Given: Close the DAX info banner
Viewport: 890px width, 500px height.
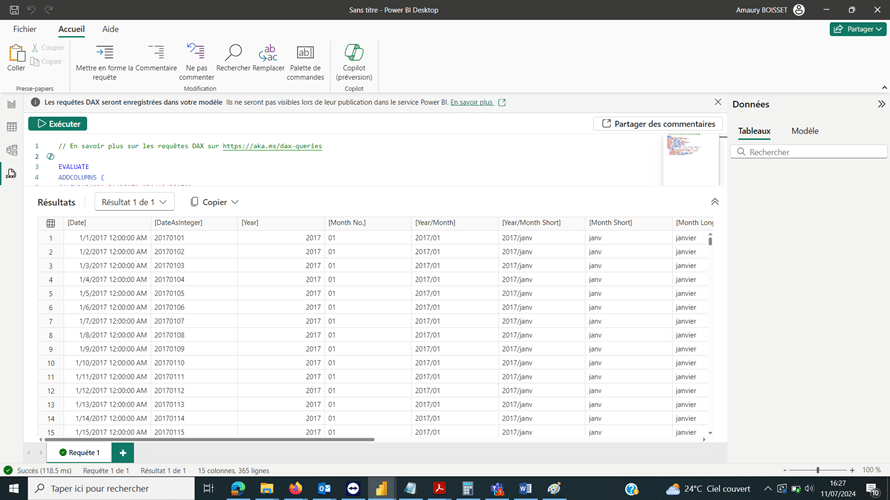Looking at the screenshot, I should pyautogui.click(x=717, y=102).
